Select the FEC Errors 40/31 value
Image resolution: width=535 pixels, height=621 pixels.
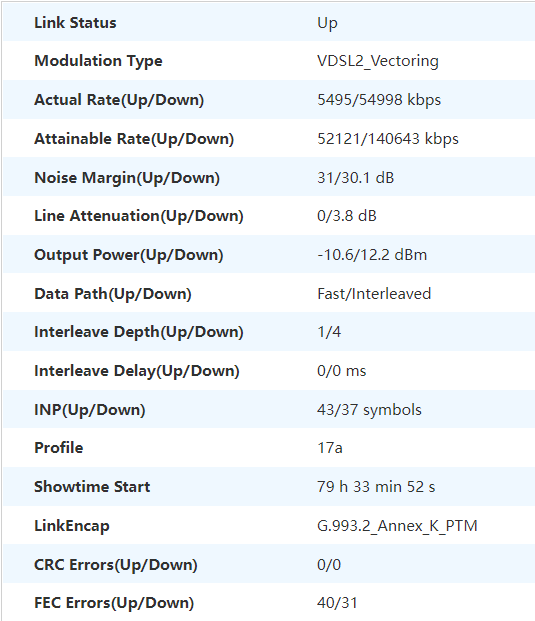click(337, 603)
